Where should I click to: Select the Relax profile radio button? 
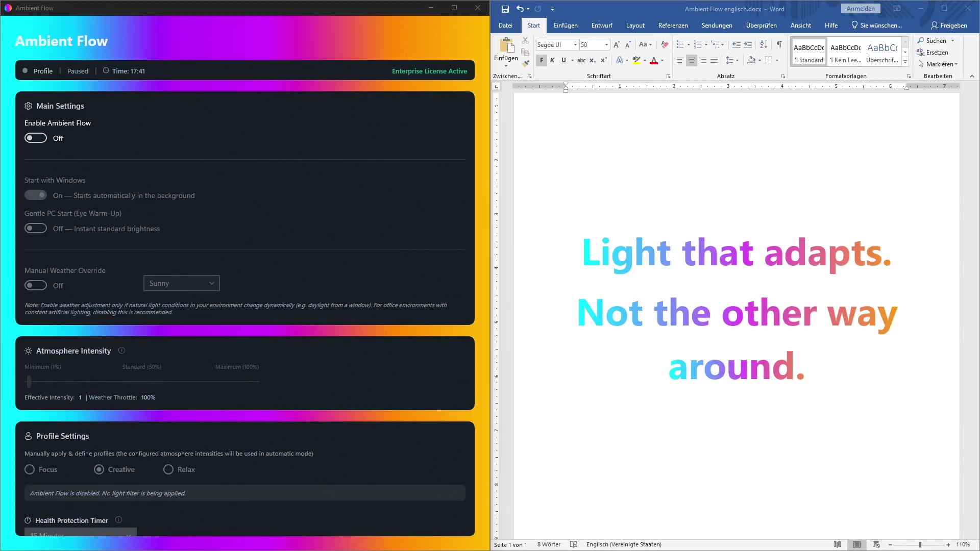click(168, 469)
